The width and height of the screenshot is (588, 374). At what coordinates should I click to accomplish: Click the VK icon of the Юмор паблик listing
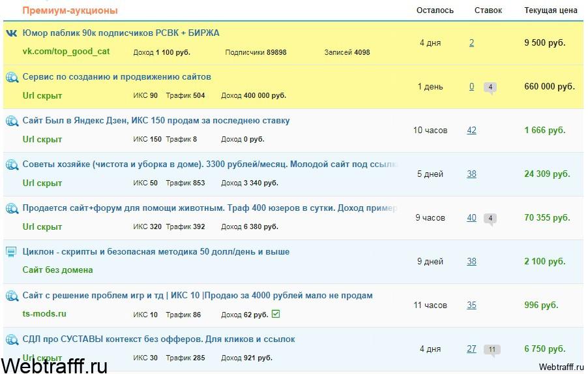coord(11,33)
